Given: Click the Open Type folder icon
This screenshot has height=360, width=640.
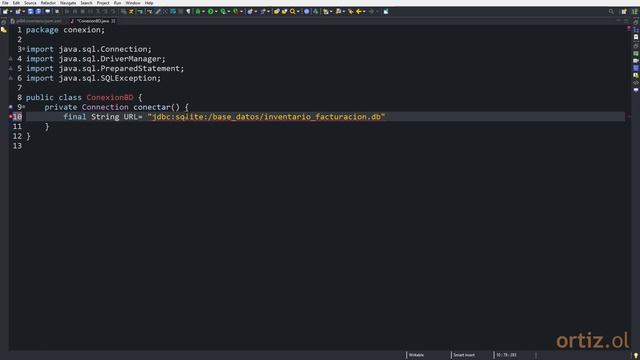Looking at the screenshot, I should point(277,11).
